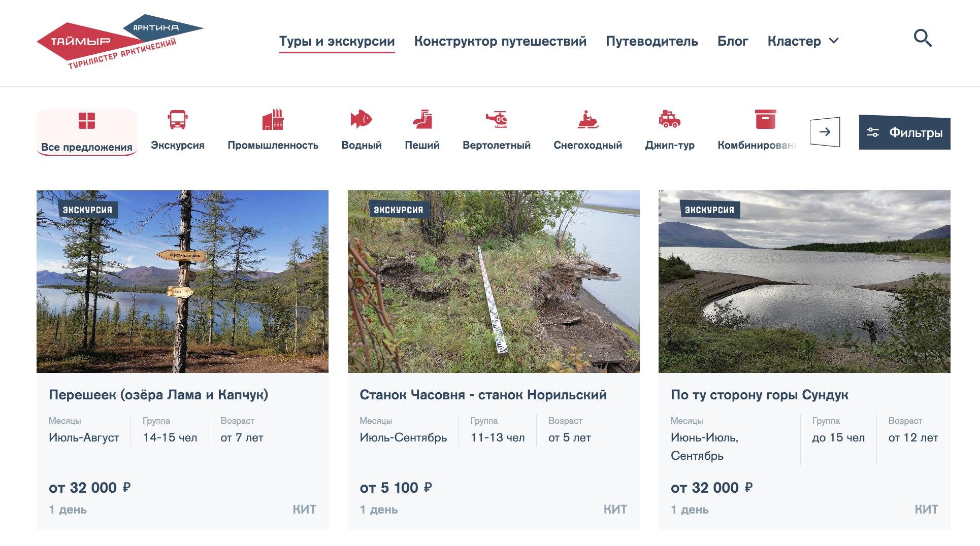Image resolution: width=980 pixels, height=546 pixels.
Task: Choose the factory Промышленность category icon
Action: point(273,120)
